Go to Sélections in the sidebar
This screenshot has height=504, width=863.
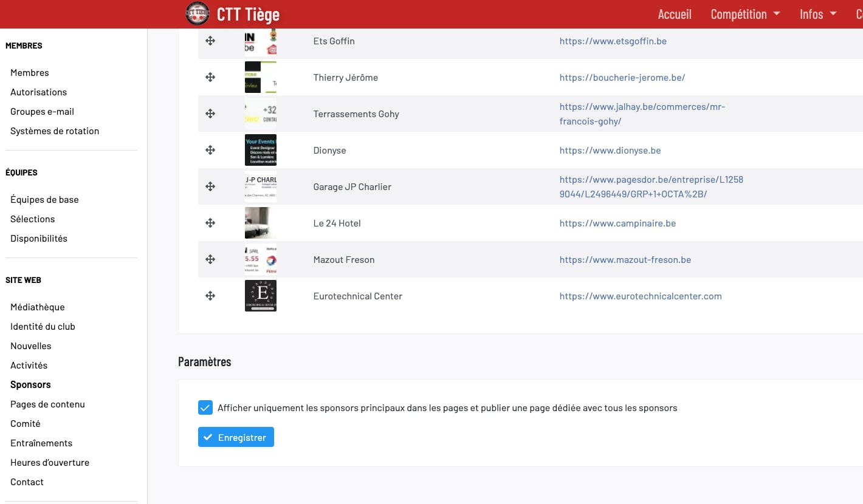point(33,219)
